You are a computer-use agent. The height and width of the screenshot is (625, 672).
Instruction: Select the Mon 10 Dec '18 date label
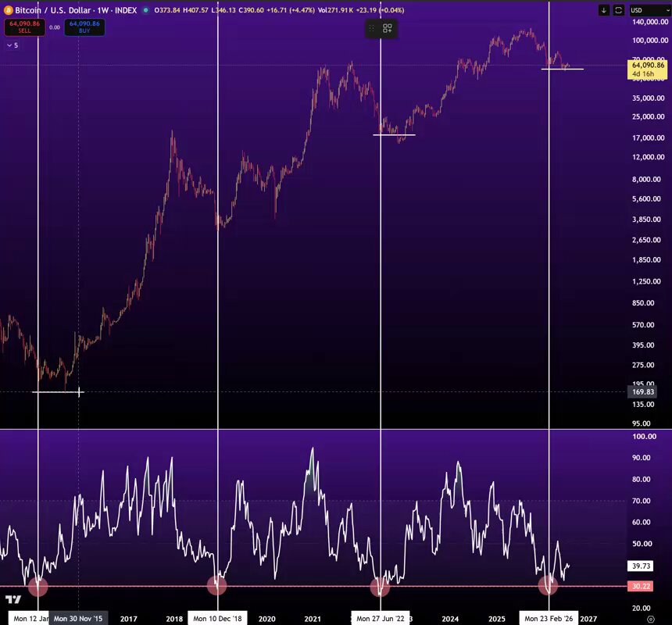pos(217,619)
